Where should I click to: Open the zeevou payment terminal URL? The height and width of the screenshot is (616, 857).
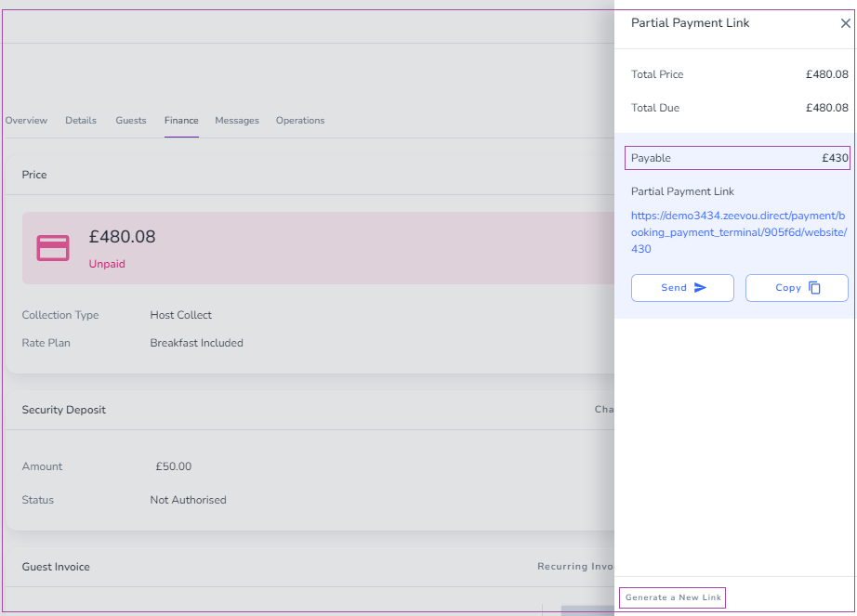click(738, 232)
